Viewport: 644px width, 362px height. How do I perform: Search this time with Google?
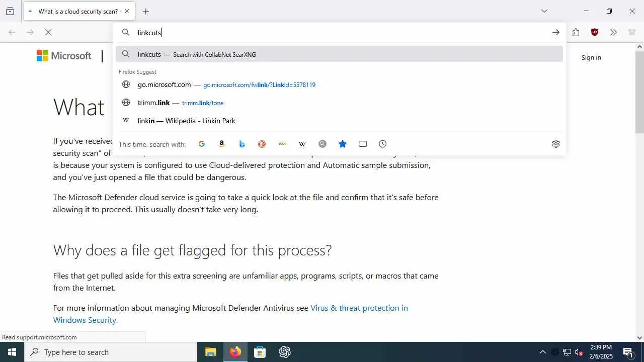(x=202, y=144)
